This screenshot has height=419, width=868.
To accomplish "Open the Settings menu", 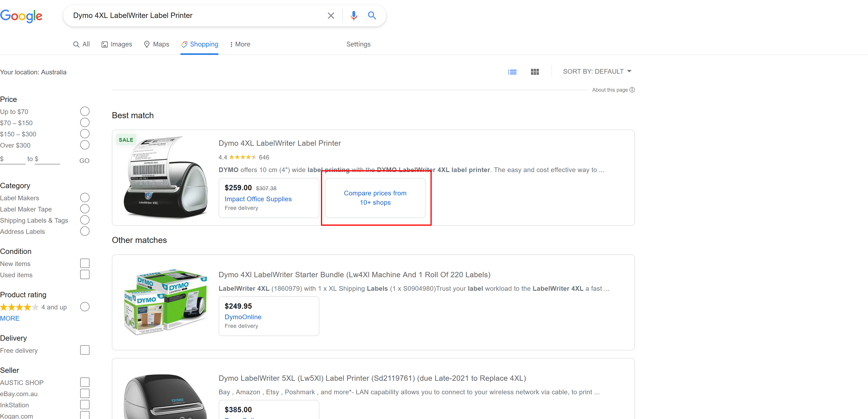I will click(x=358, y=44).
